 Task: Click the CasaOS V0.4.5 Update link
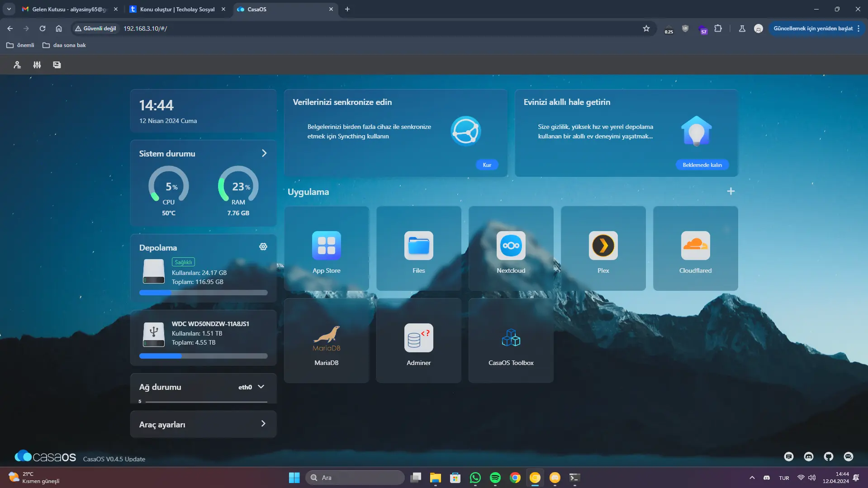[114, 459]
